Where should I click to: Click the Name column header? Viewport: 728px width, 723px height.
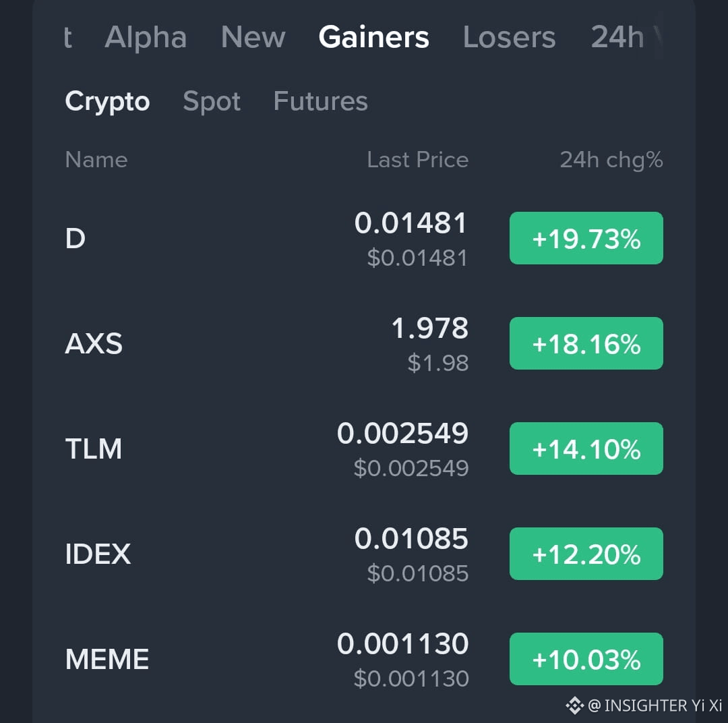tap(96, 160)
